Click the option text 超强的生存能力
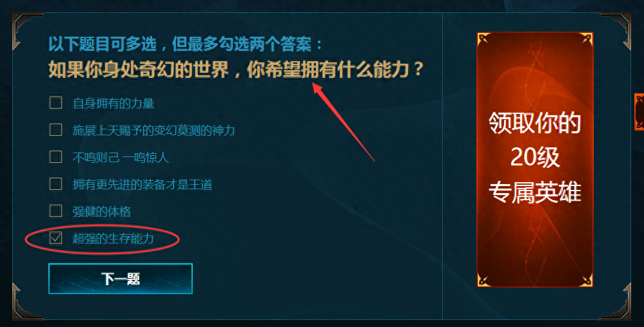Screen dimensions: 644x327 [113, 238]
